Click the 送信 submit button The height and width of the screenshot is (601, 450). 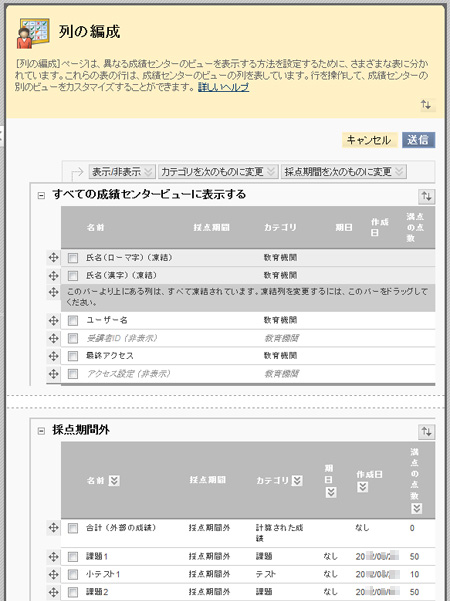coord(418,140)
